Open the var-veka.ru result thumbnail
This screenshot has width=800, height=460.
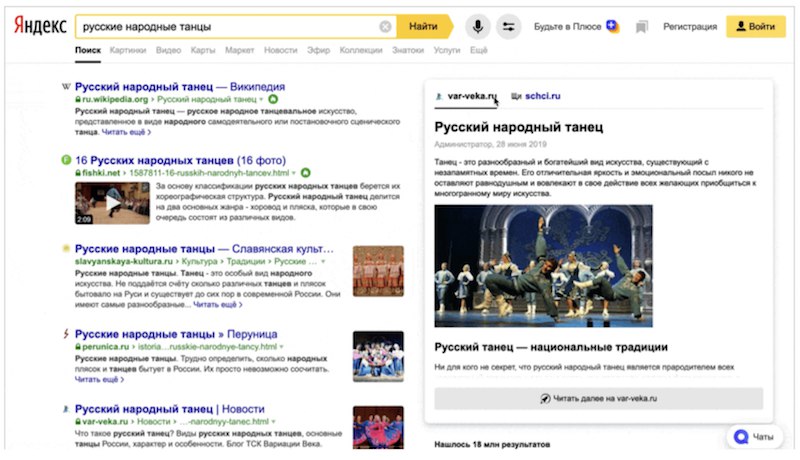point(378,427)
